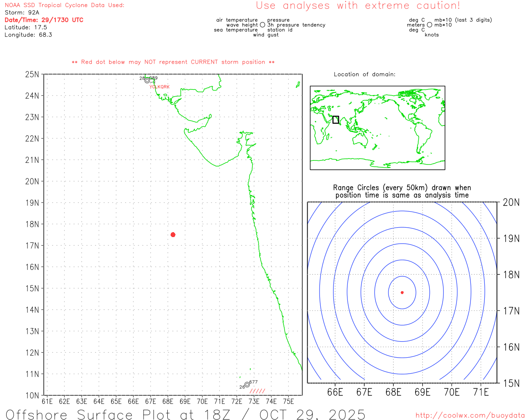Click the buoy station circle near 677 reading

pos(247,385)
